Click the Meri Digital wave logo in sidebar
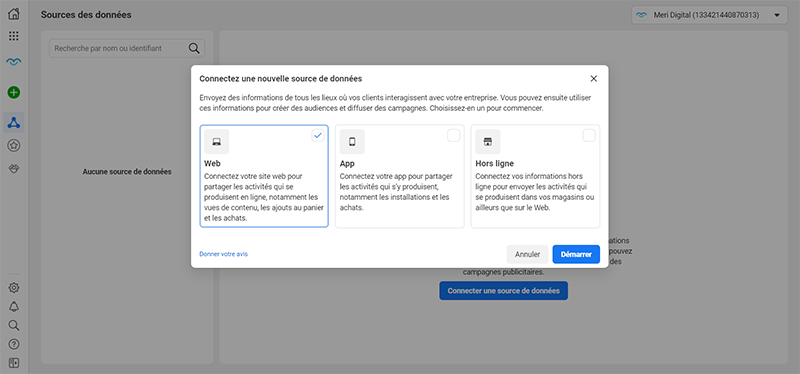This screenshot has width=800, height=374. 14,62
